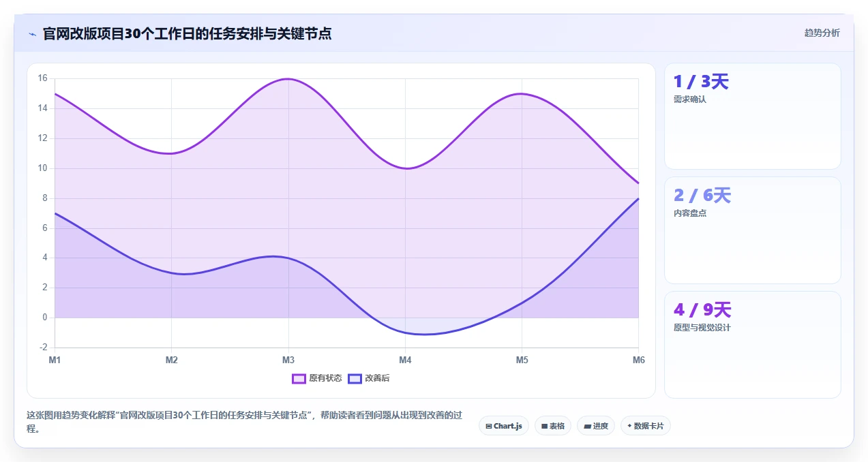The height and width of the screenshot is (462, 868).
Task: Click the sparkle icon in 数据卡片 chip
Action: click(x=629, y=426)
